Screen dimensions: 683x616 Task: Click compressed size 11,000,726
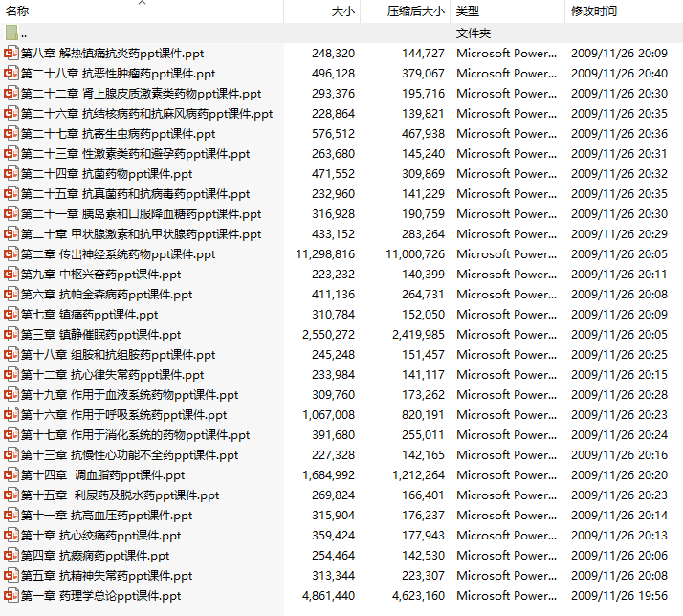(x=415, y=254)
